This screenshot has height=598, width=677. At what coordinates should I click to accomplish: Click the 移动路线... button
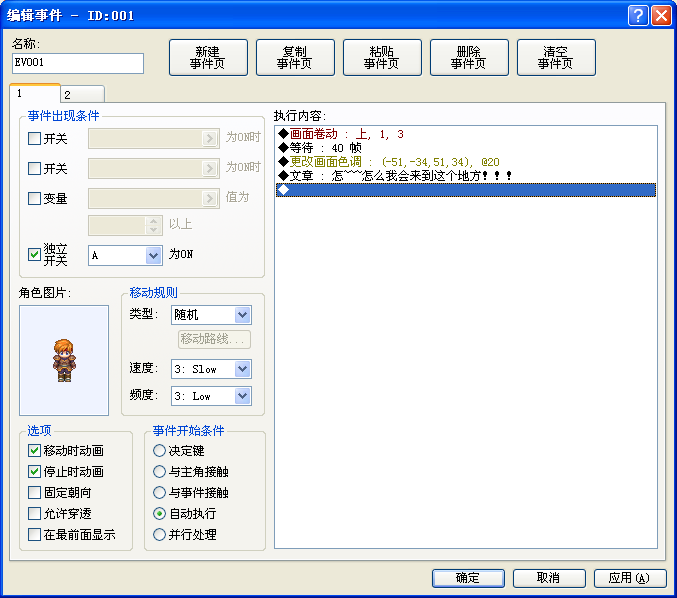point(214,339)
